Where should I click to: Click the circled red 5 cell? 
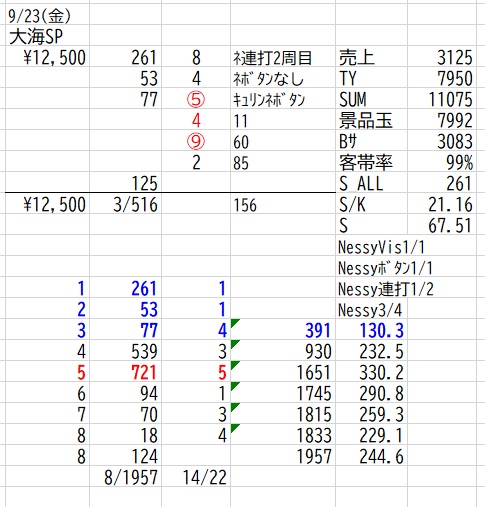tap(196, 100)
